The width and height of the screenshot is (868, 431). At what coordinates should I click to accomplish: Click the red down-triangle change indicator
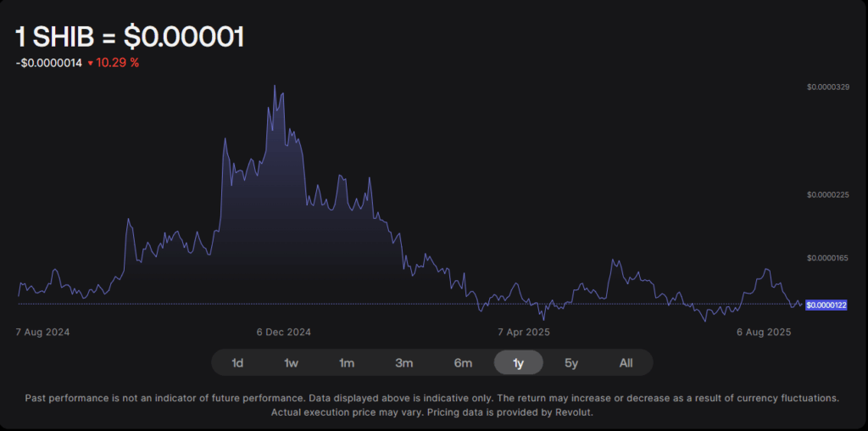coord(90,64)
